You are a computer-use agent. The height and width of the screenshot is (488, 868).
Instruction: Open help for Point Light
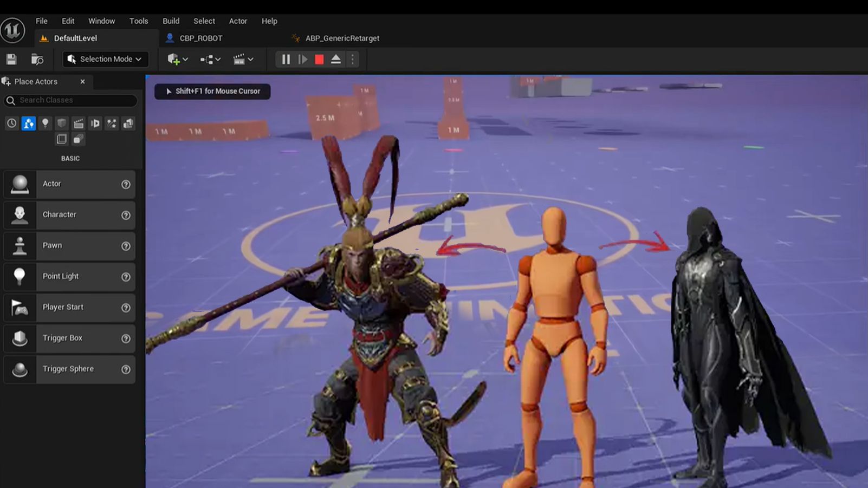[x=126, y=277]
